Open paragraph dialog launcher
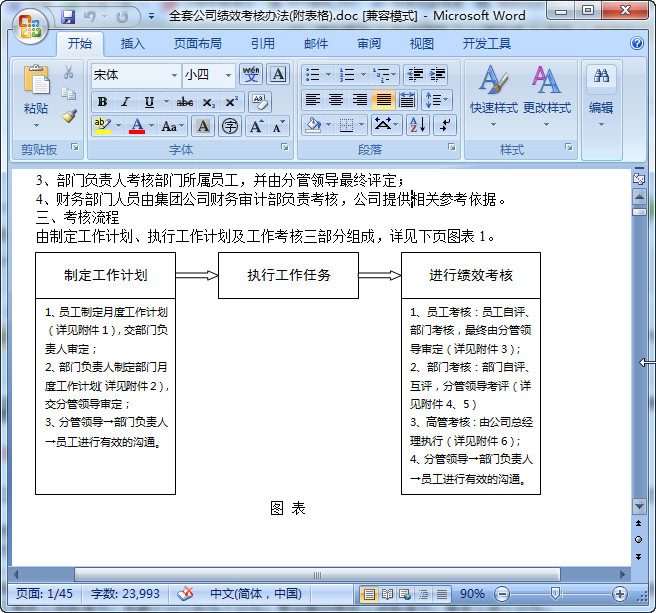This screenshot has width=656, height=613. click(x=452, y=147)
